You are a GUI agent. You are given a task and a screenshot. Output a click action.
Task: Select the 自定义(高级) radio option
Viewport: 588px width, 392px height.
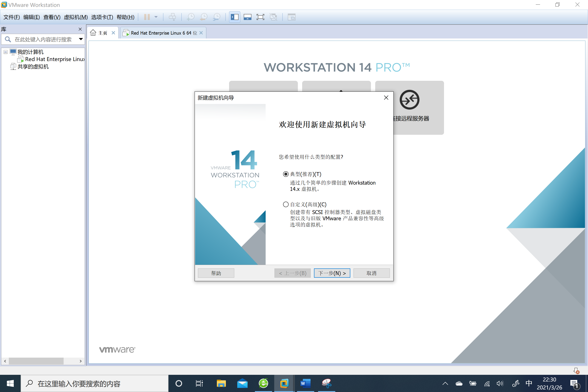coord(285,204)
